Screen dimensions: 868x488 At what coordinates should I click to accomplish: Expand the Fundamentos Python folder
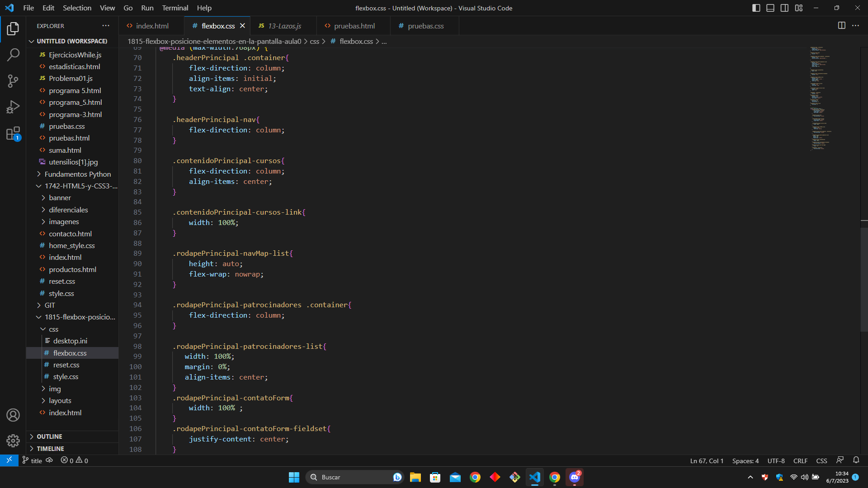pos(72,174)
